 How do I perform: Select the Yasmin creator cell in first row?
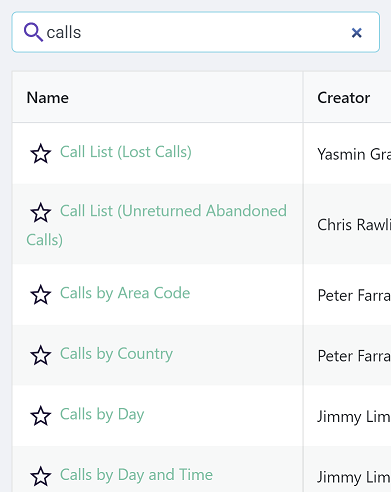[354, 154]
